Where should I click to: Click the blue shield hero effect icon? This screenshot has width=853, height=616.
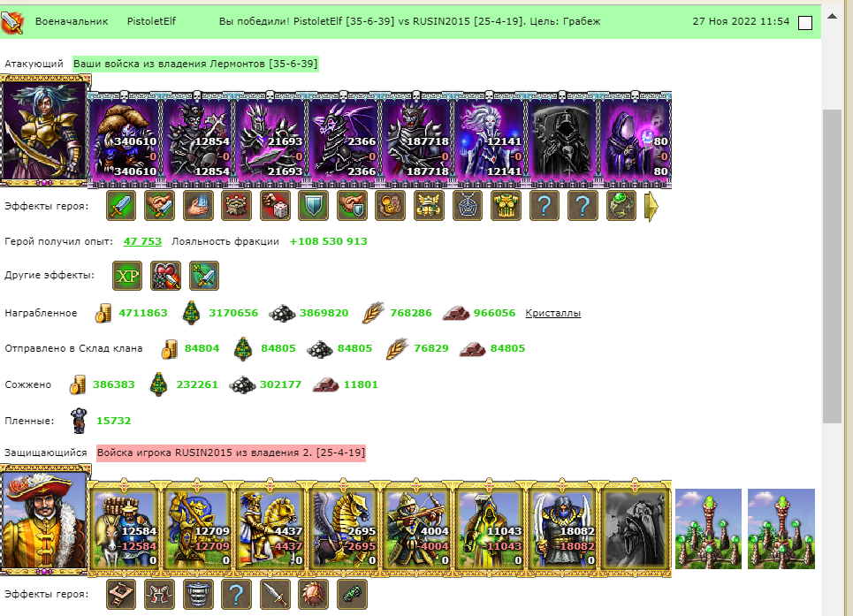coord(313,206)
